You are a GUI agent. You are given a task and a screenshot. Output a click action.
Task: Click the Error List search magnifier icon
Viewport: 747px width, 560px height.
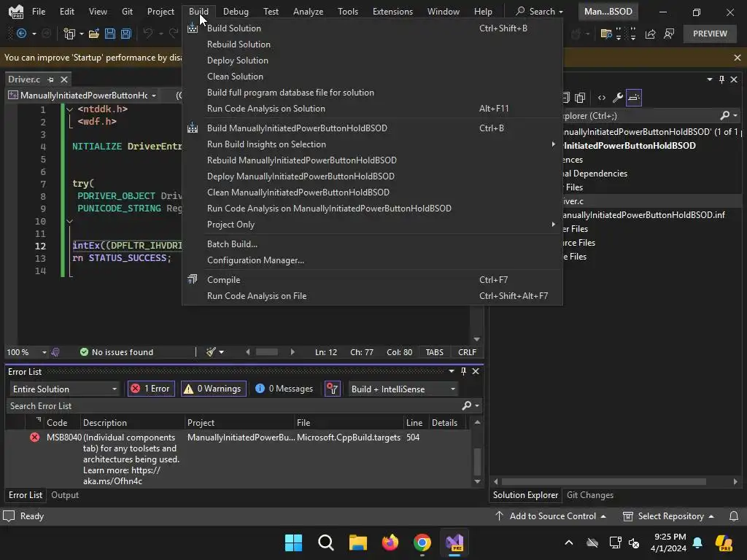tap(466, 405)
